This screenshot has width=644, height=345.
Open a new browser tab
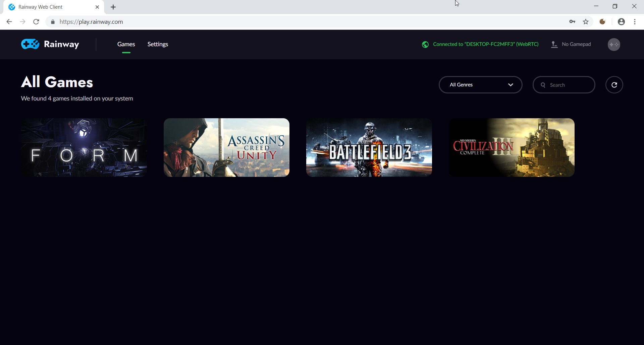click(x=113, y=7)
